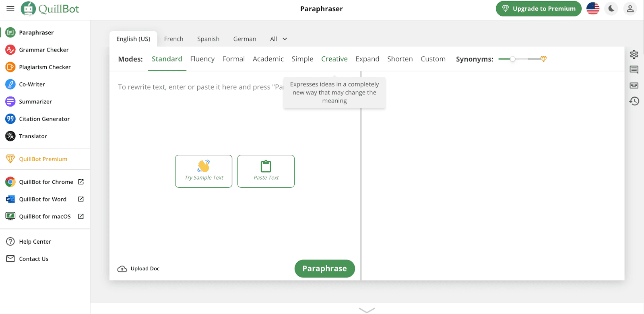The height and width of the screenshot is (314, 644).
Task: Switch to the German tab
Action: 245,39
